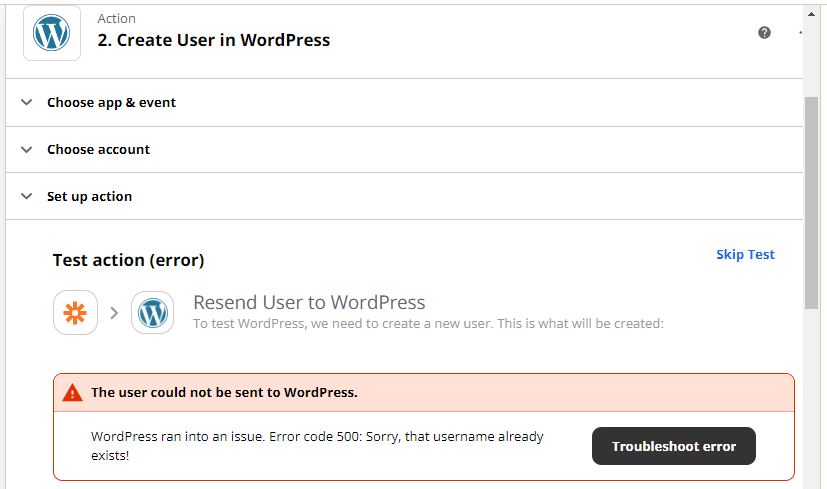Click the WordPress icon beside Resend User

click(152, 312)
